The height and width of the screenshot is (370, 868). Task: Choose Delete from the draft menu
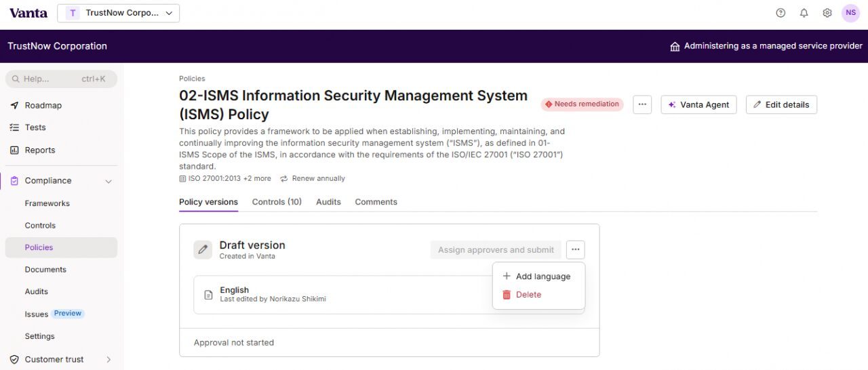[x=528, y=295]
